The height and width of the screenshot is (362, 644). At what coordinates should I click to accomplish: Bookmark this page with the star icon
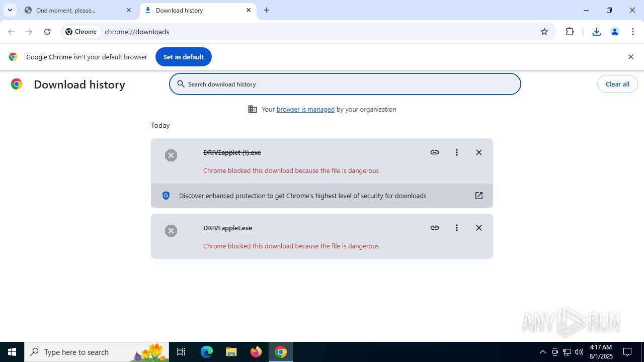tap(544, 32)
